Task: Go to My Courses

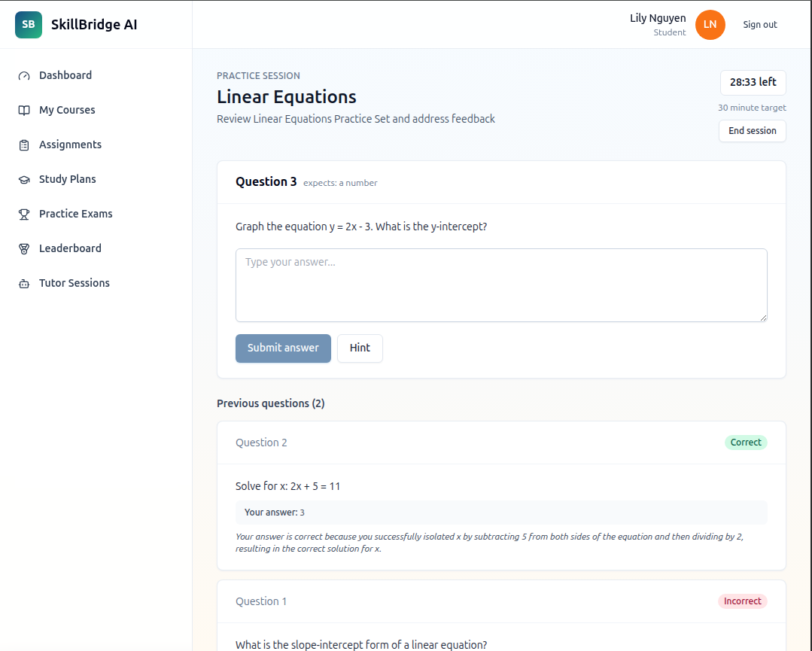Action: pos(67,111)
